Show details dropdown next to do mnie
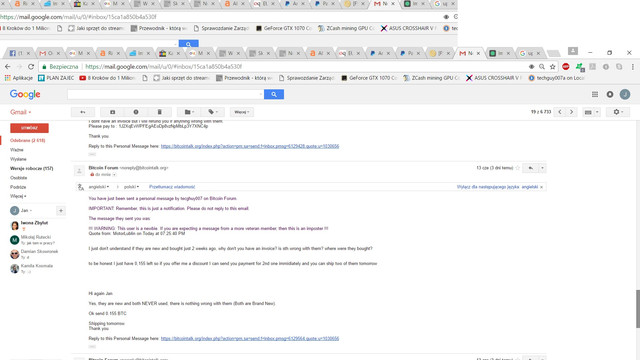Viewport: 640px width, 360px height. tap(114, 175)
